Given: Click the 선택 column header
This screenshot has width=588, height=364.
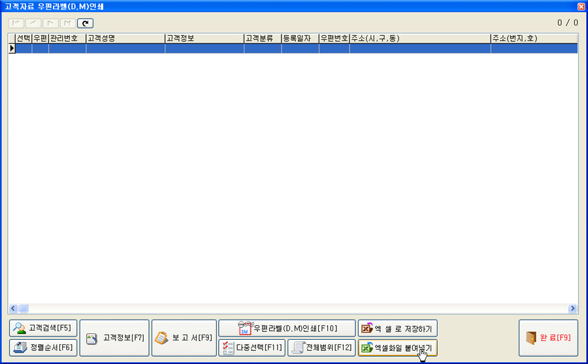Looking at the screenshot, I should click(24, 39).
